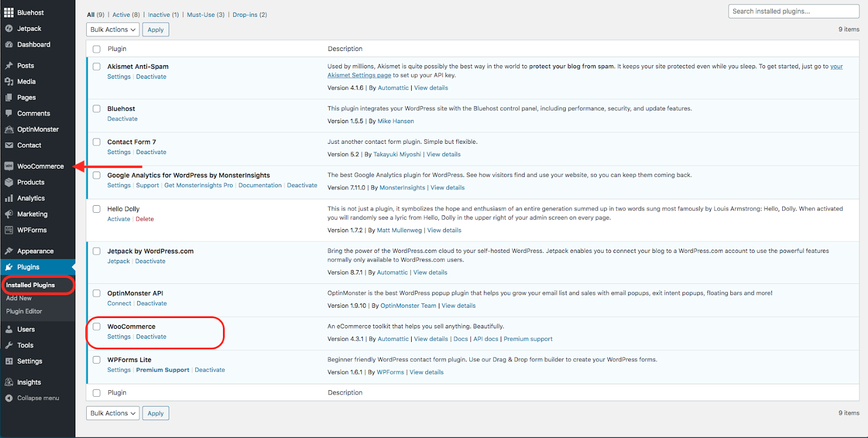Viewport: 868px width, 438px height.
Task: Click the Appearance paintbrush icon
Action: point(9,251)
